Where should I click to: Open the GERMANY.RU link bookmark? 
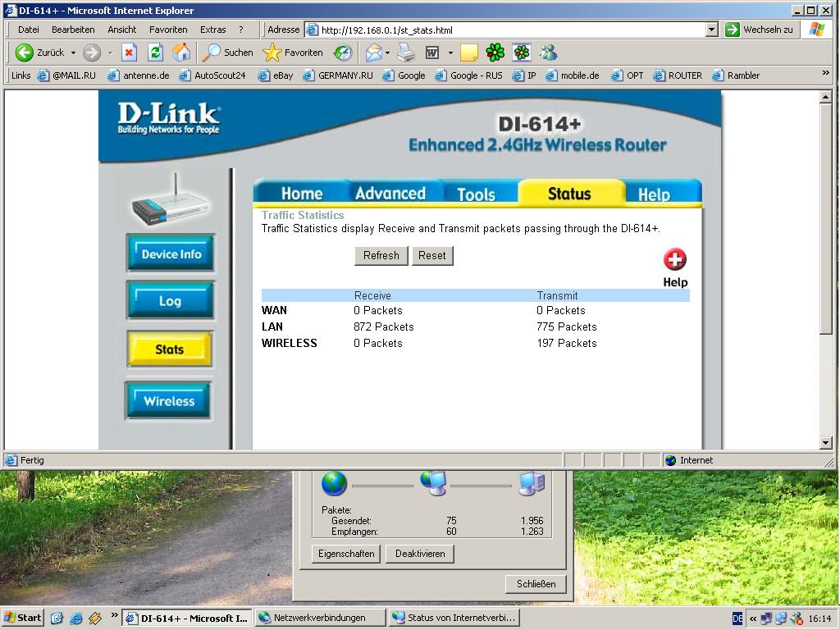pos(338,75)
